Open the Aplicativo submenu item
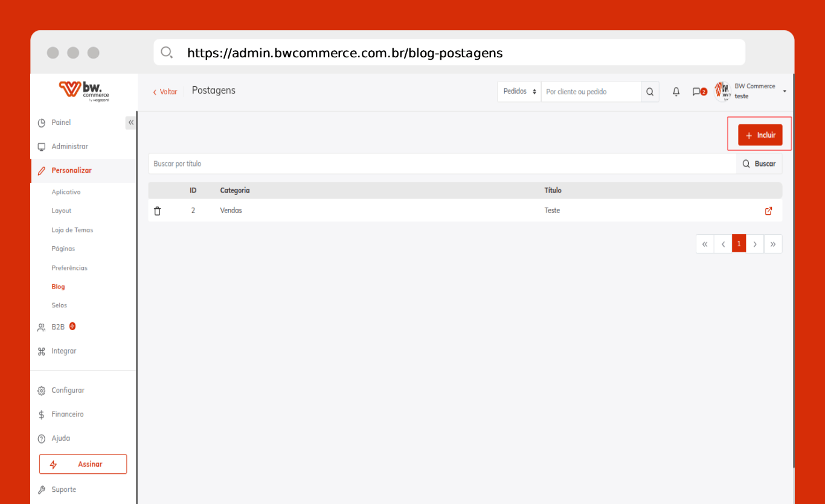The width and height of the screenshot is (825, 504). pyautogui.click(x=66, y=192)
